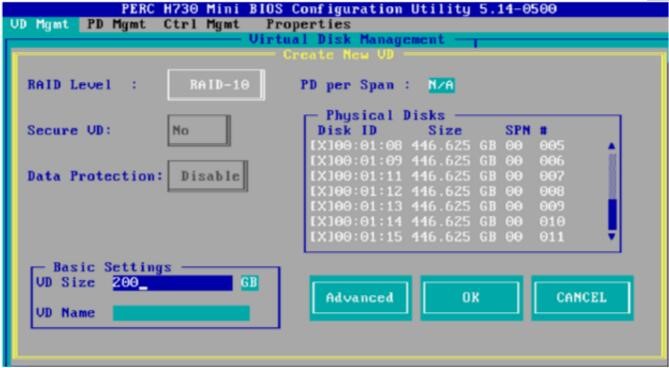
Task: Open the Advanced settings button
Action: click(360, 298)
